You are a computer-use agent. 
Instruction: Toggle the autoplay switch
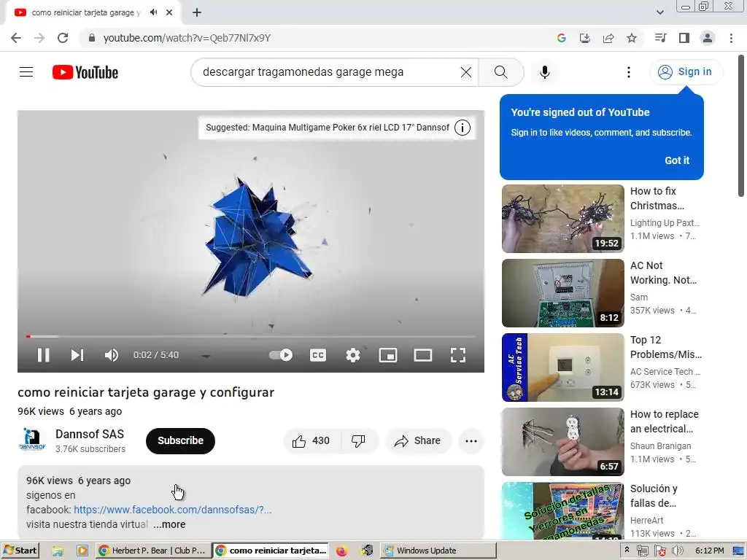tap(281, 355)
